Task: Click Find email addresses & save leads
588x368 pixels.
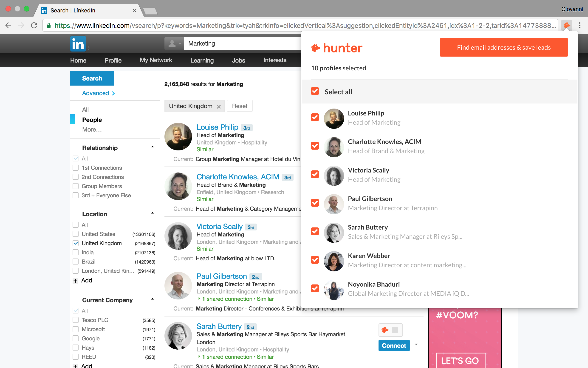Action: pyautogui.click(x=504, y=47)
